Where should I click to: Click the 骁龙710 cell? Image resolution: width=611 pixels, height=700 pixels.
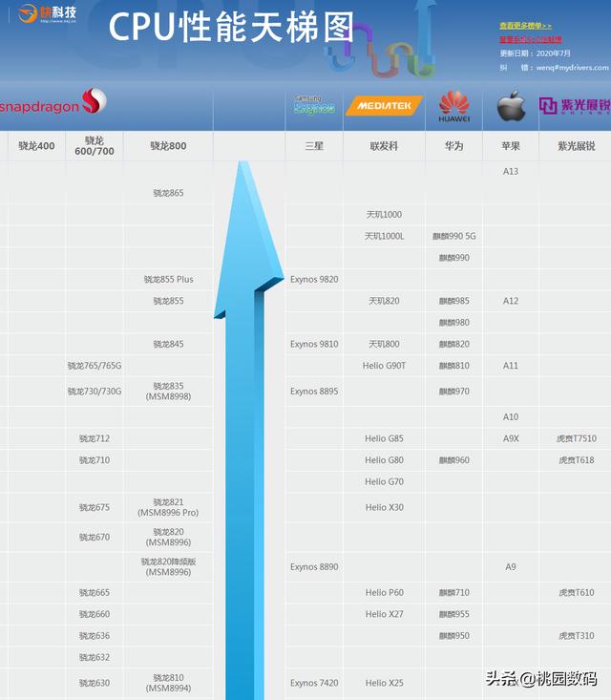(x=95, y=460)
